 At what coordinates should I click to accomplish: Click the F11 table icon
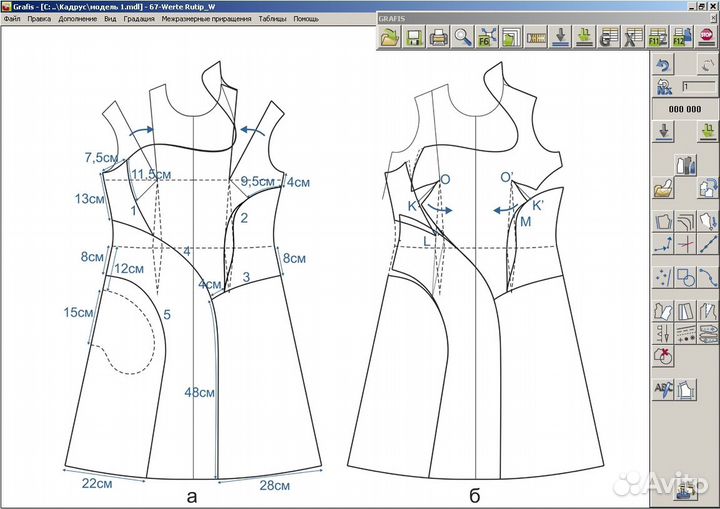[656, 39]
